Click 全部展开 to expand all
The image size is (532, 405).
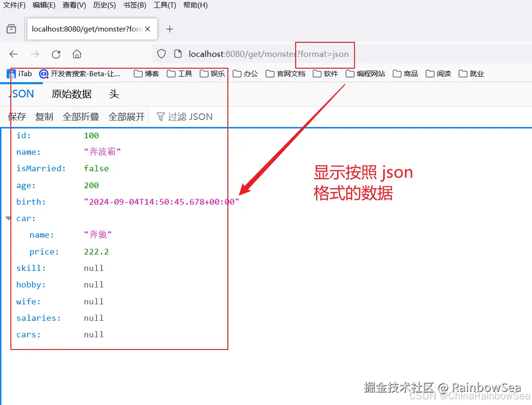[127, 117]
